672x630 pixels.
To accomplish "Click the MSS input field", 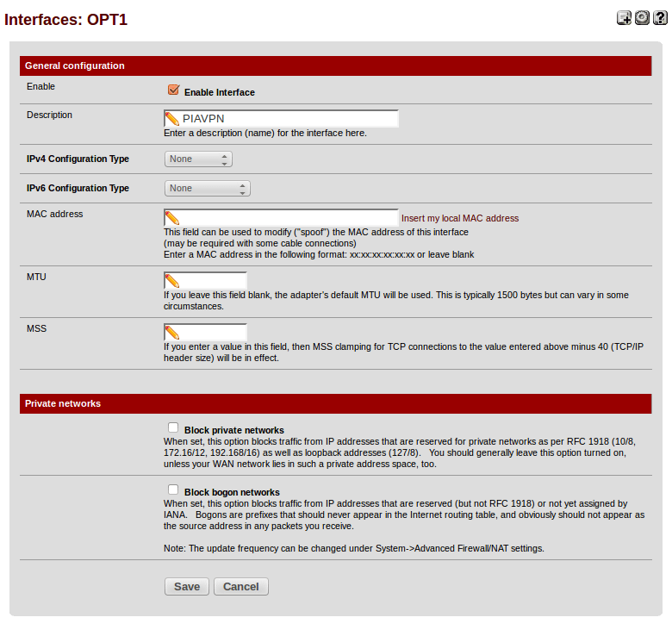I will [x=205, y=332].
